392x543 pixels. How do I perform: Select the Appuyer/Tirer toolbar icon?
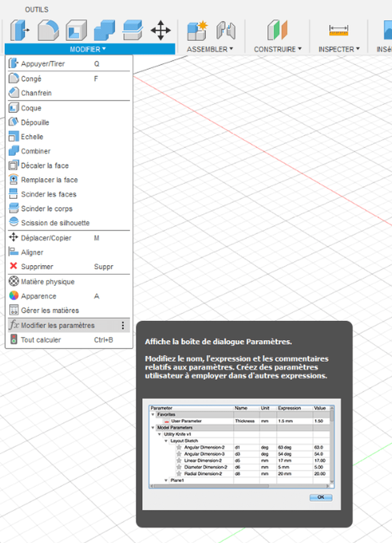20,30
